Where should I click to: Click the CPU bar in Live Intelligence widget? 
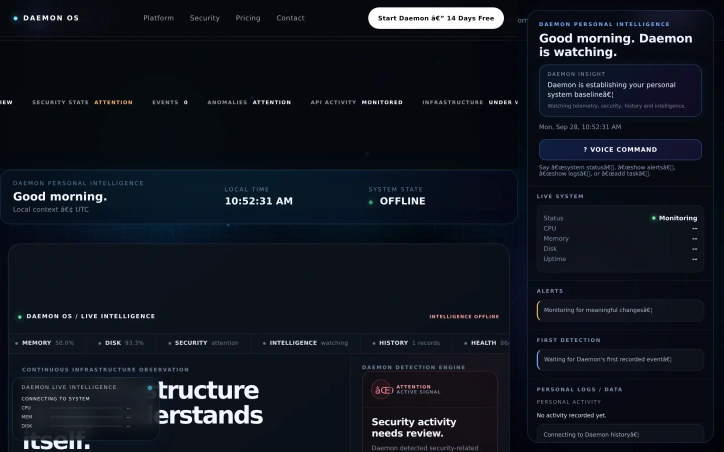[x=86, y=408]
